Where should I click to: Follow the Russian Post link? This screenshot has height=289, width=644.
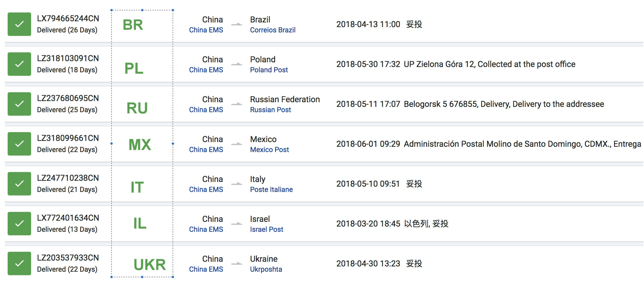click(x=270, y=110)
